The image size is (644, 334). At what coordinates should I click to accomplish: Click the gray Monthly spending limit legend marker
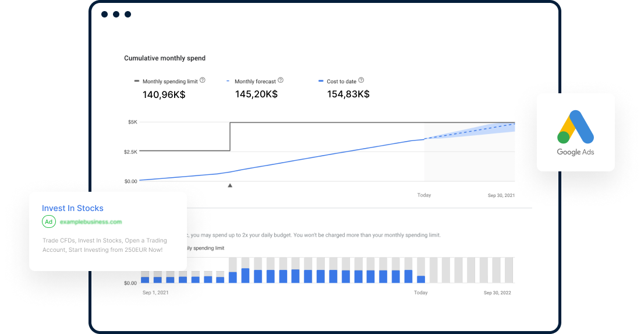click(x=137, y=82)
